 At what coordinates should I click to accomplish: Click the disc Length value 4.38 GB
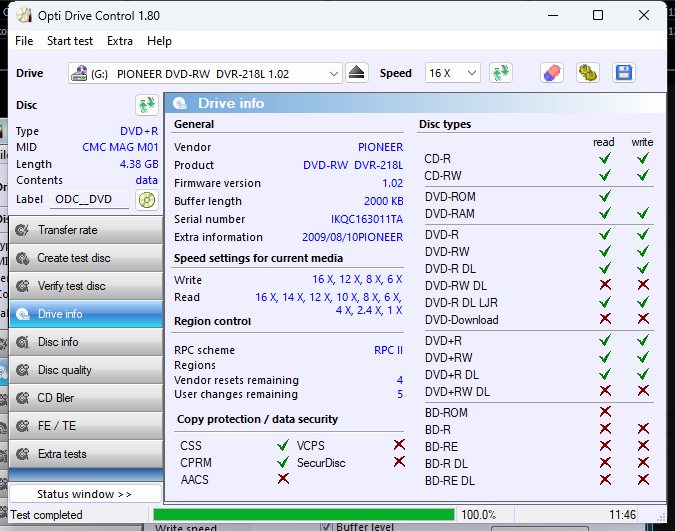pos(139,164)
